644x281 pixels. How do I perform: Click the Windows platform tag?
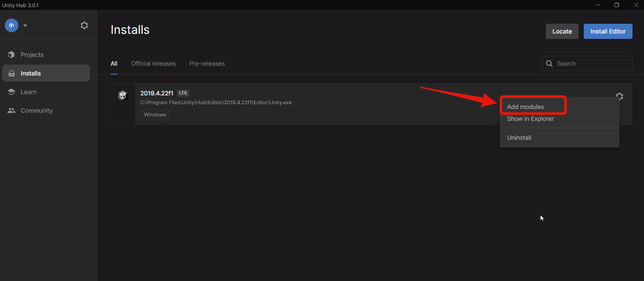155,115
